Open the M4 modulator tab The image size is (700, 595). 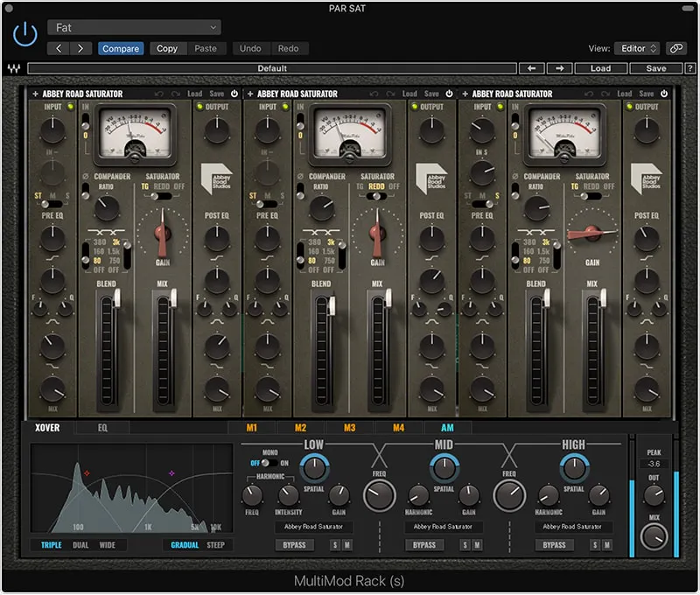pos(399,428)
